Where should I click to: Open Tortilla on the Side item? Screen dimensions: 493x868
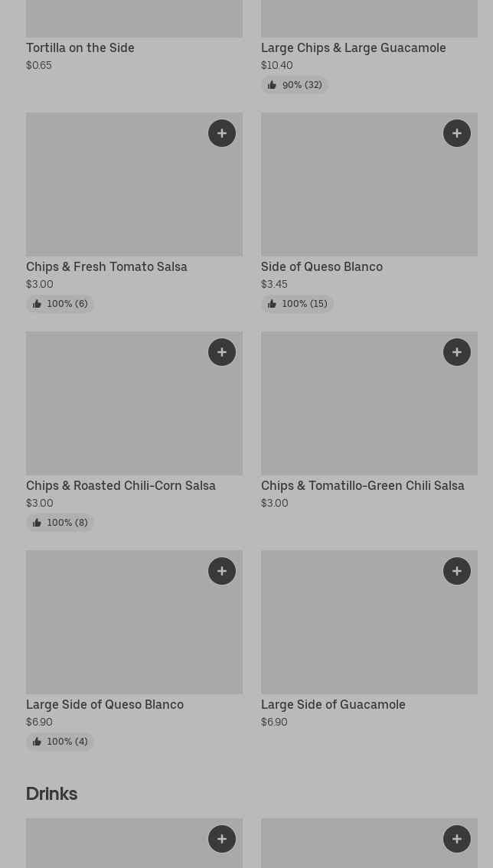[x=80, y=47]
